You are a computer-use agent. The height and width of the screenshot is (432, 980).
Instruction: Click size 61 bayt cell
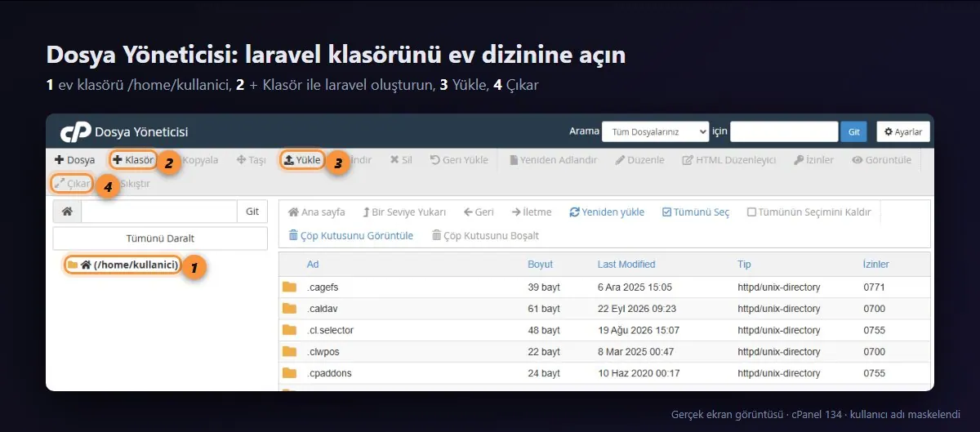tap(544, 309)
